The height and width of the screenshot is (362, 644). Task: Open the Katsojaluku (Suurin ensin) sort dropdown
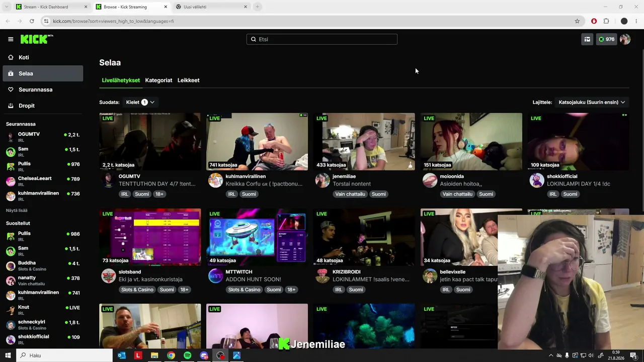[592, 102]
